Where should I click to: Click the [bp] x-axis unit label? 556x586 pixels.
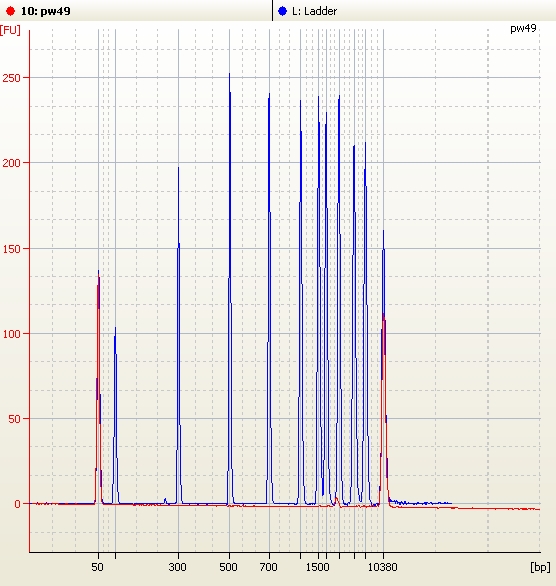(x=540, y=567)
